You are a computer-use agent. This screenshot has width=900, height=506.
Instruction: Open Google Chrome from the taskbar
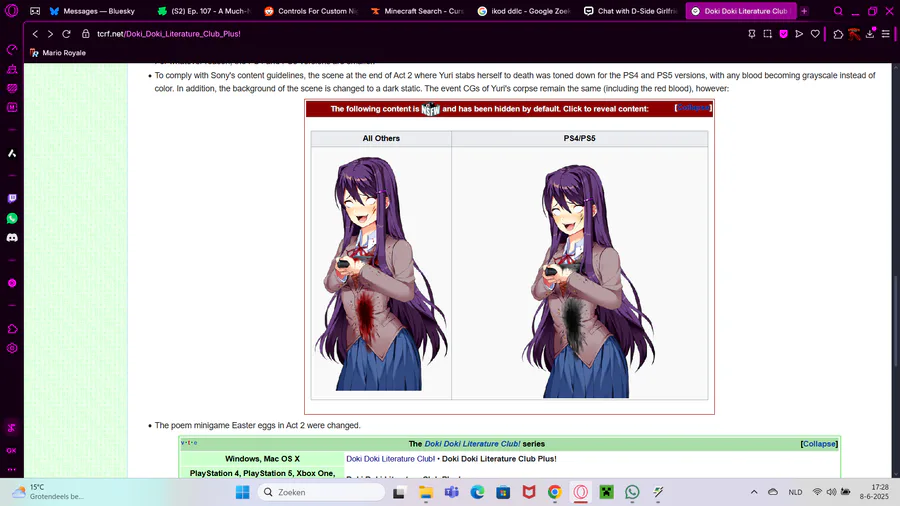[x=554, y=492]
